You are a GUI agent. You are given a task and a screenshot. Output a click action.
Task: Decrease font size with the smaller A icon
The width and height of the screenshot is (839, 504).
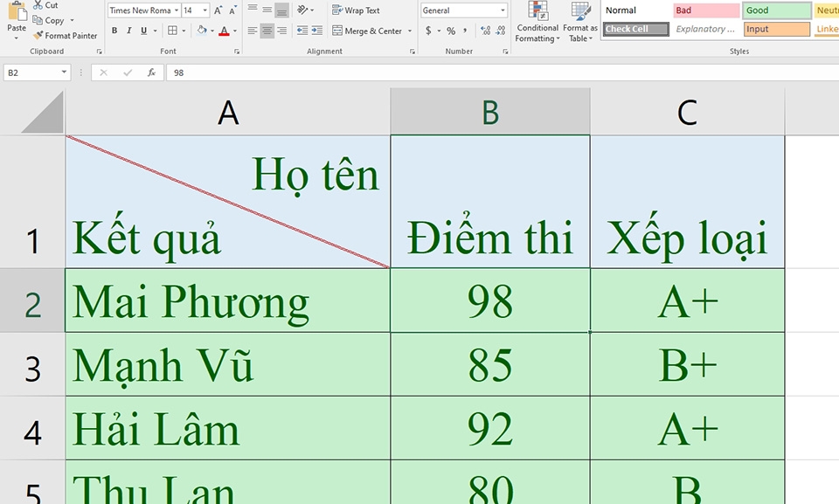(232, 10)
